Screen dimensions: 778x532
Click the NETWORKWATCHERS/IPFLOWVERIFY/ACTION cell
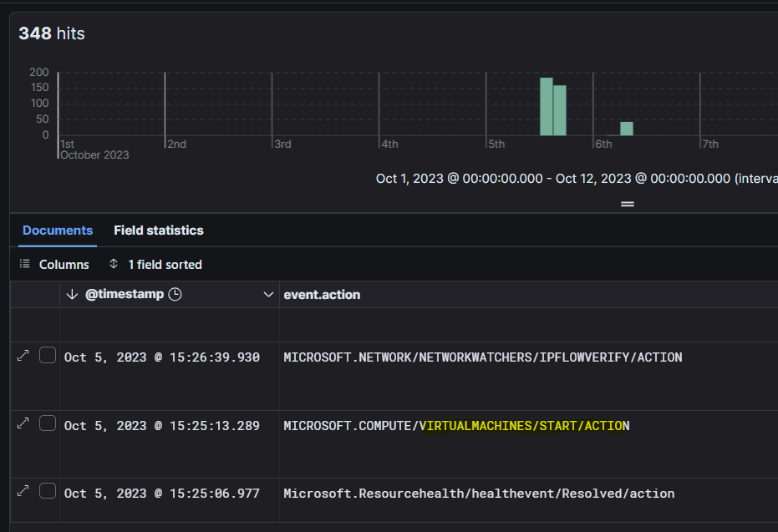coord(482,357)
